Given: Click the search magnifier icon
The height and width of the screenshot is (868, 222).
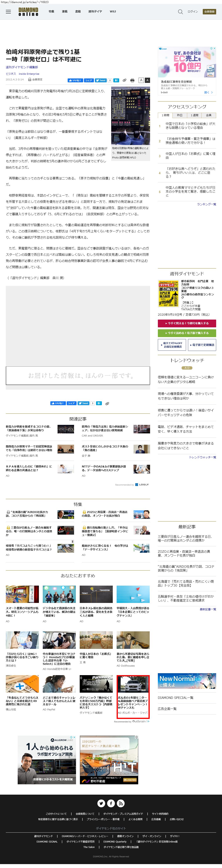Looking at the screenshot, I should coord(180,12).
